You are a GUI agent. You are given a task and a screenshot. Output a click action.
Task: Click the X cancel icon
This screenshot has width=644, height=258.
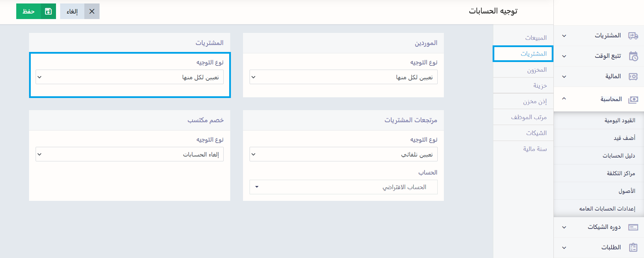click(92, 11)
